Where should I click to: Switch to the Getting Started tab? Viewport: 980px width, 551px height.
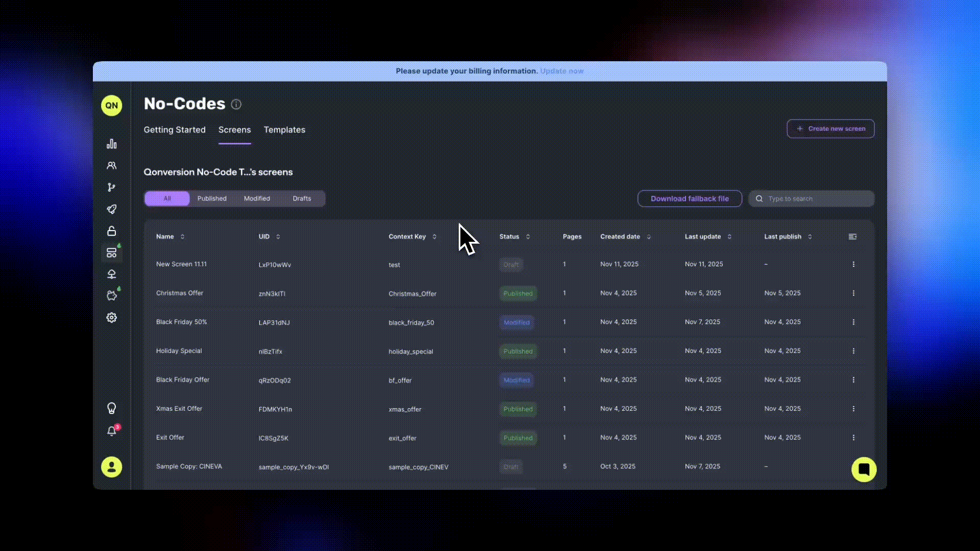pos(175,130)
